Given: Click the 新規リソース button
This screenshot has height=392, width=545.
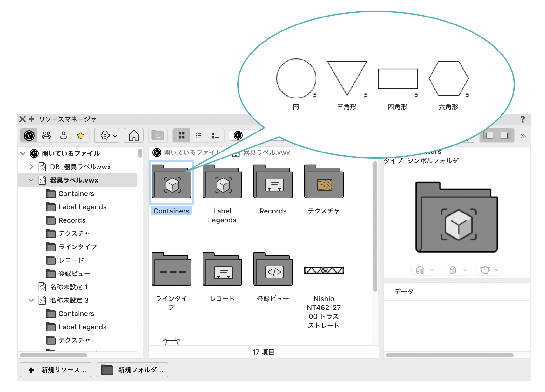Looking at the screenshot, I should 56,370.
